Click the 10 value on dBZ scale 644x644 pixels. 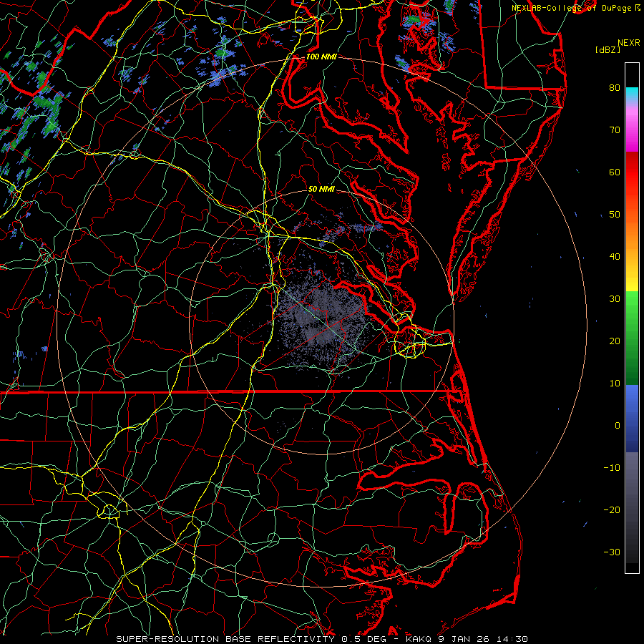[615, 384]
